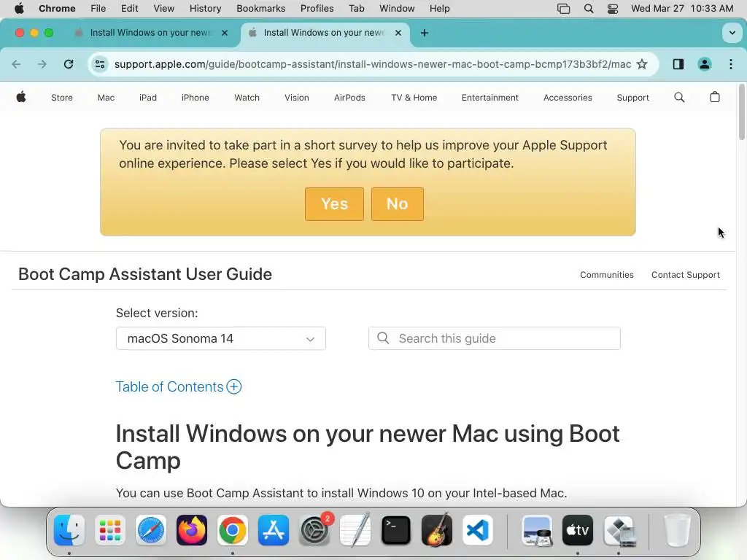Open the Trash in the Dock
The image size is (747, 560).
point(677,530)
